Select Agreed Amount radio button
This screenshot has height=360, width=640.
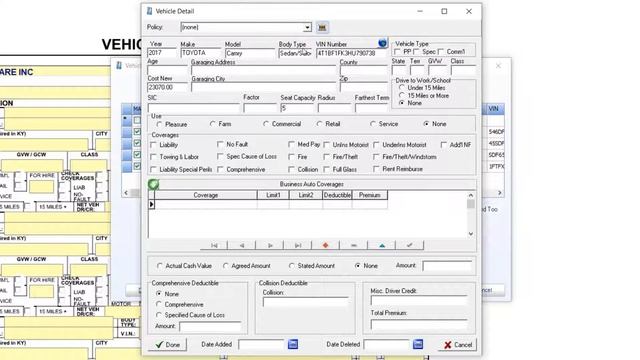[x=225, y=266]
